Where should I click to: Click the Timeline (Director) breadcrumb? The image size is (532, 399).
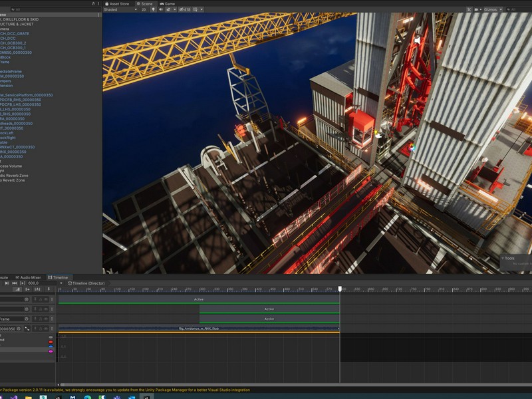[86, 283]
